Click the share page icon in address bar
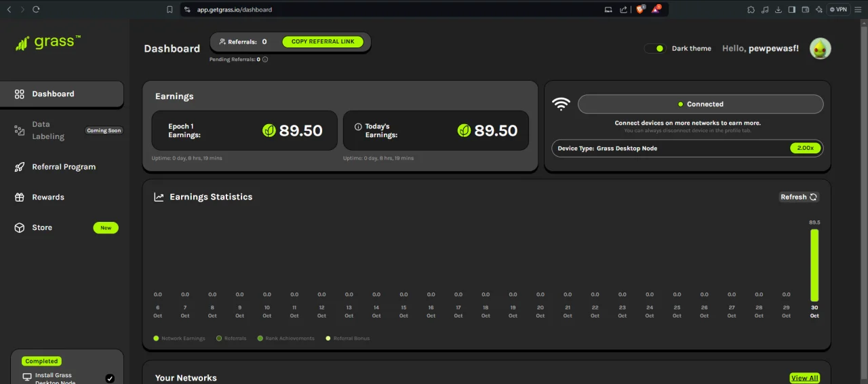The width and height of the screenshot is (868, 384). (623, 9)
